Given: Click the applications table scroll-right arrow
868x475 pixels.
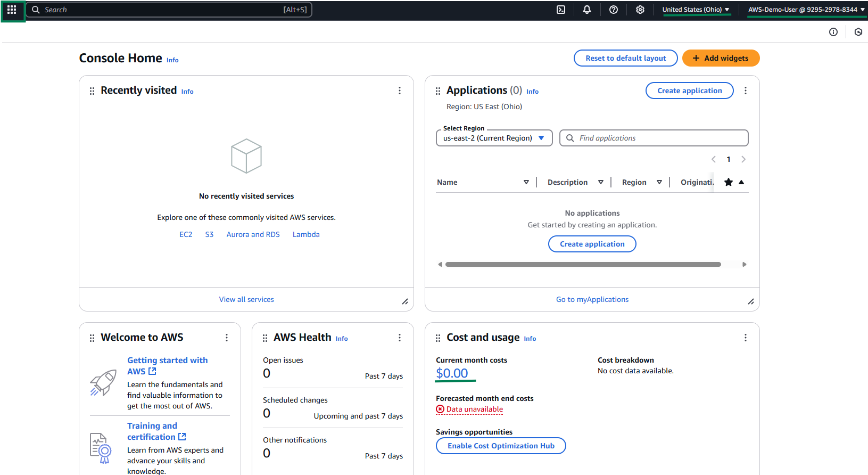Looking at the screenshot, I should coord(745,264).
